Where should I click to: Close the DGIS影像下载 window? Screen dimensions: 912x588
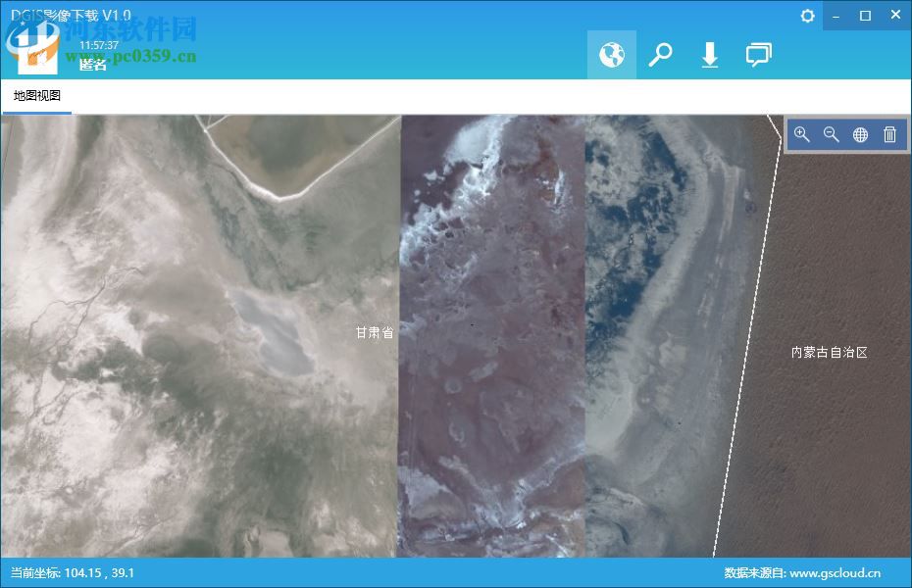point(895,16)
